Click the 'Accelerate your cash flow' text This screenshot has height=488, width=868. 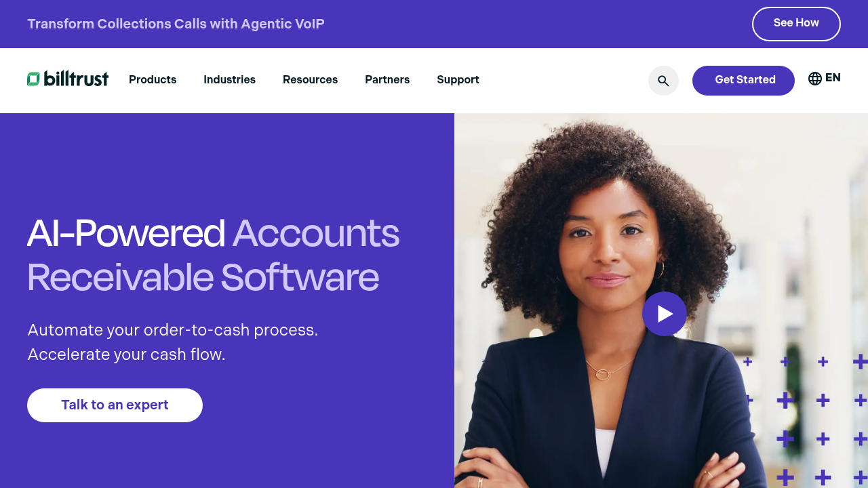pos(126,354)
